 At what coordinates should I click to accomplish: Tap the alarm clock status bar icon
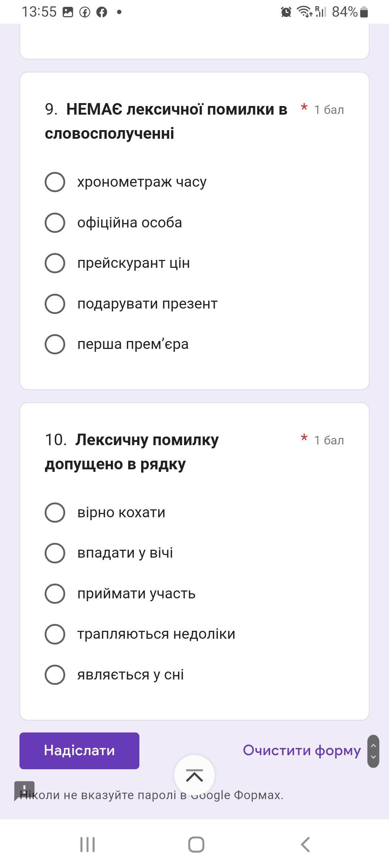click(x=286, y=12)
